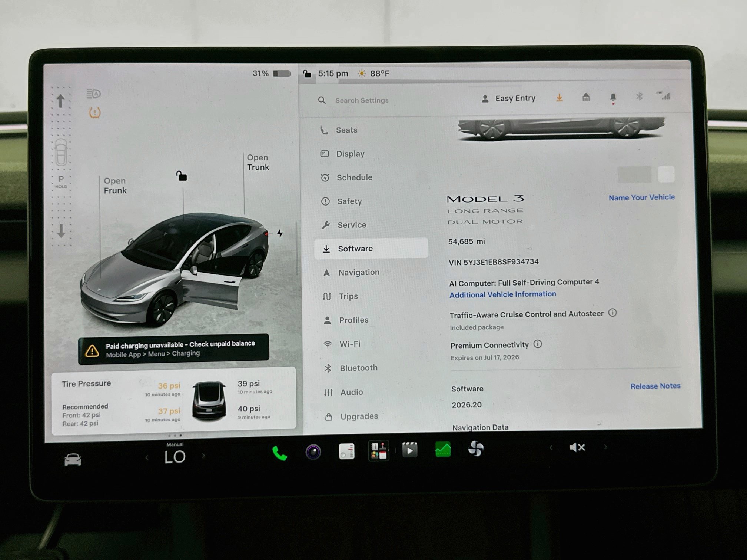This screenshot has width=747, height=560.
Task: Tap the sun weather icon
Action: [361, 73]
